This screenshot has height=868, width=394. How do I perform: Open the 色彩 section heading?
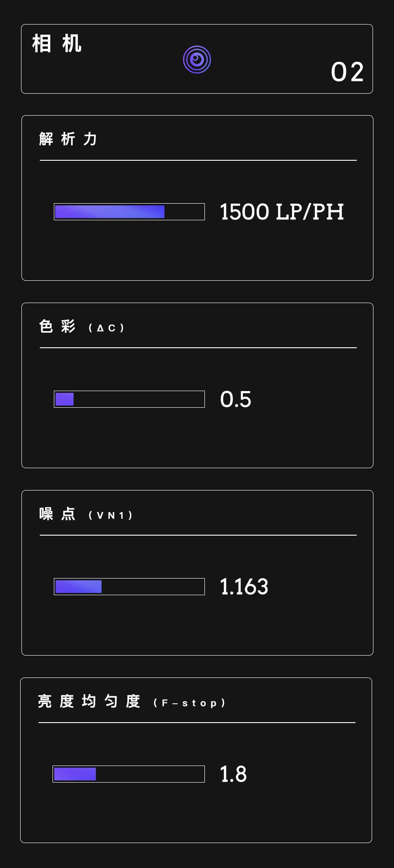coord(57,327)
